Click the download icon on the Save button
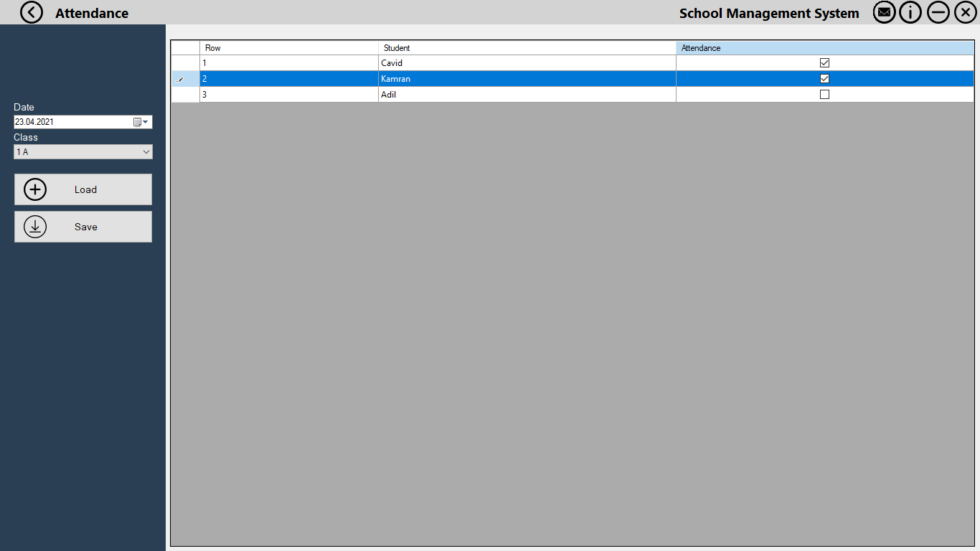Image resolution: width=980 pixels, height=551 pixels. coord(35,227)
